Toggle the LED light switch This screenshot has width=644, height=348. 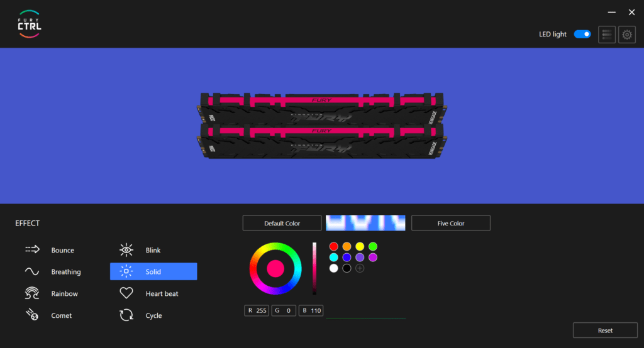point(582,34)
